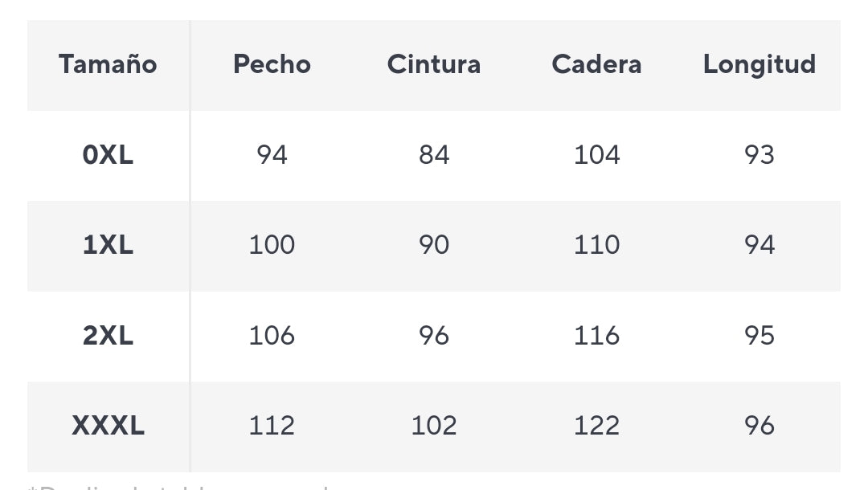Click the 0XL Pecho value 94
The width and height of the screenshot is (868, 490).
coord(272,154)
